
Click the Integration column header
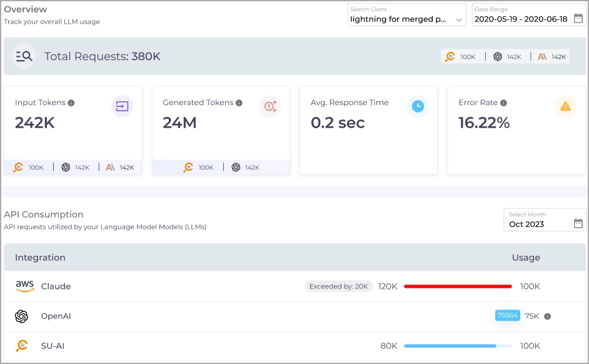[x=40, y=258]
